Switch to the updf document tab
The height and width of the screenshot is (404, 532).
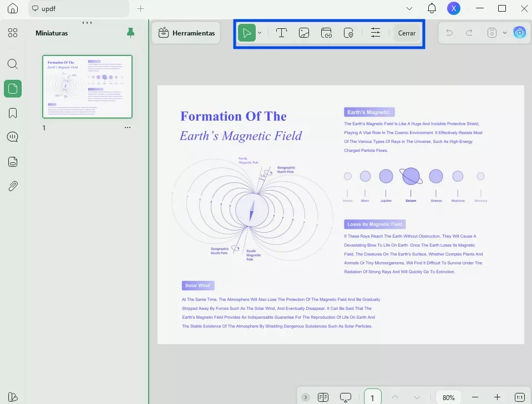78,8
